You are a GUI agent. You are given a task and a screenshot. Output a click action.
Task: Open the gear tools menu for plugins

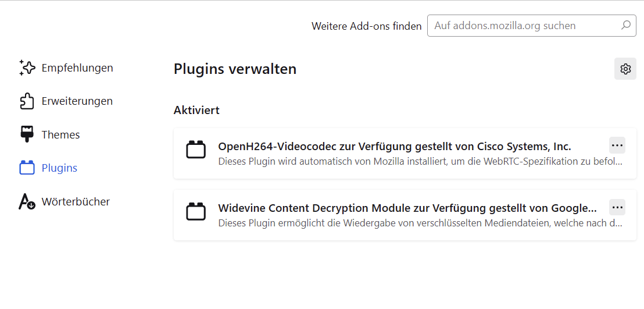[x=625, y=69]
